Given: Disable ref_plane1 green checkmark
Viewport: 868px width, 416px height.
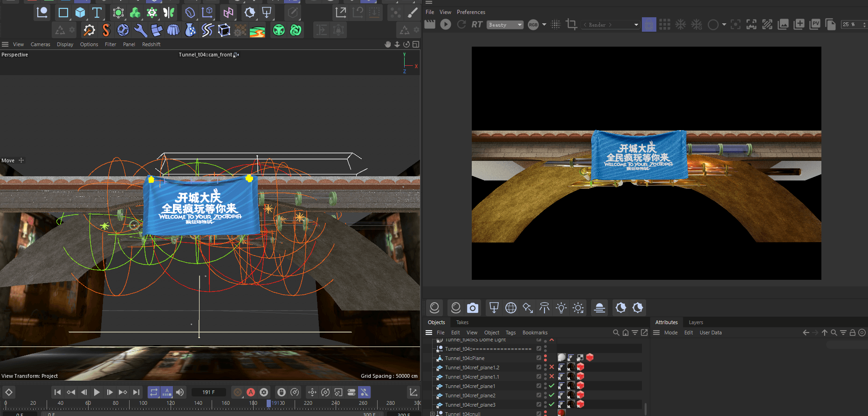Looking at the screenshot, I should tap(552, 386).
